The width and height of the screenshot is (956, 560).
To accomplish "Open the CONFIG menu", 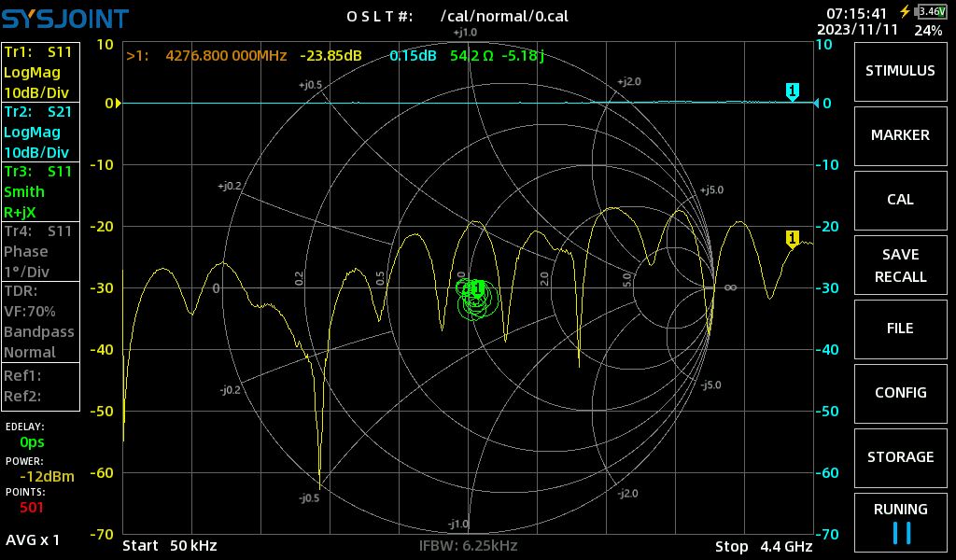I will tap(900, 393).
